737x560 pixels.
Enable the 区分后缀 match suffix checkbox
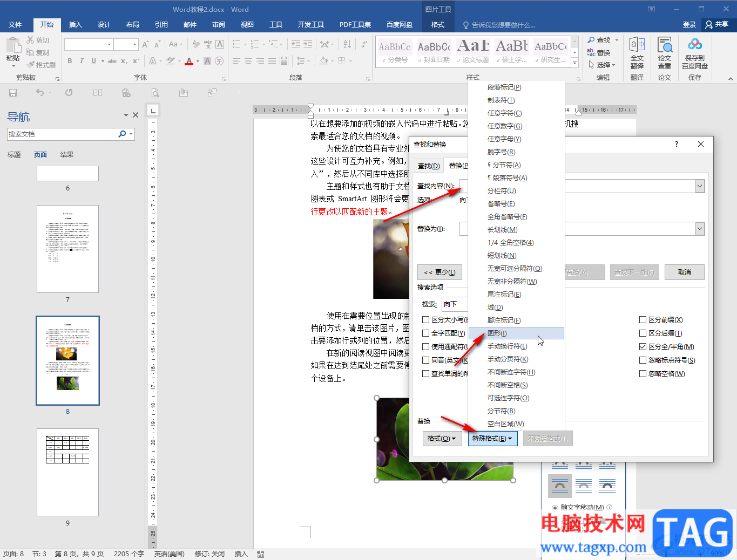(643, 333)
